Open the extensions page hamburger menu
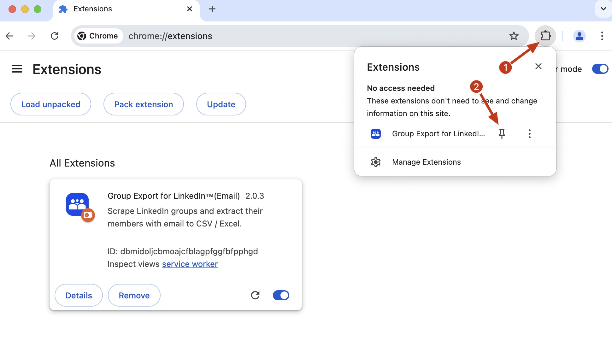 coord(16,69)
